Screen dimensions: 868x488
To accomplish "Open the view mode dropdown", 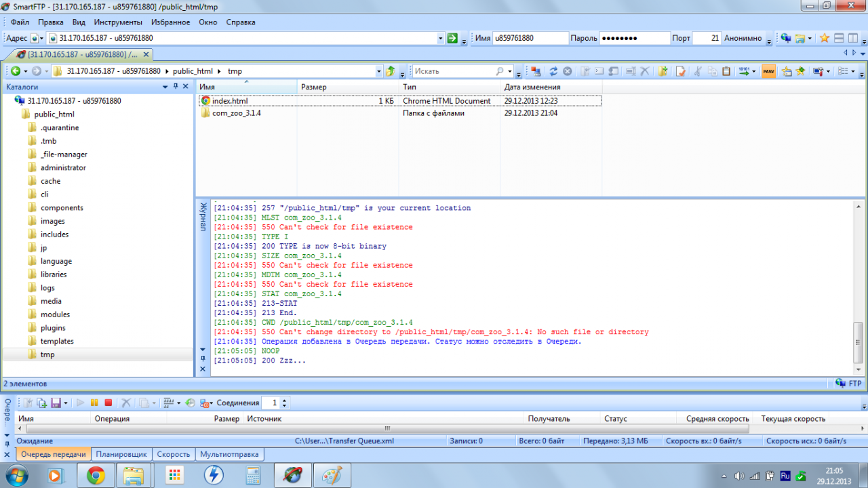I will (x=852, y=71).
